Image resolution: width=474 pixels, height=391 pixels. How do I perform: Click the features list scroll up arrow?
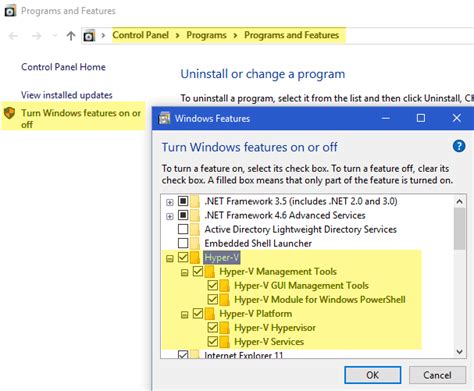460,201
